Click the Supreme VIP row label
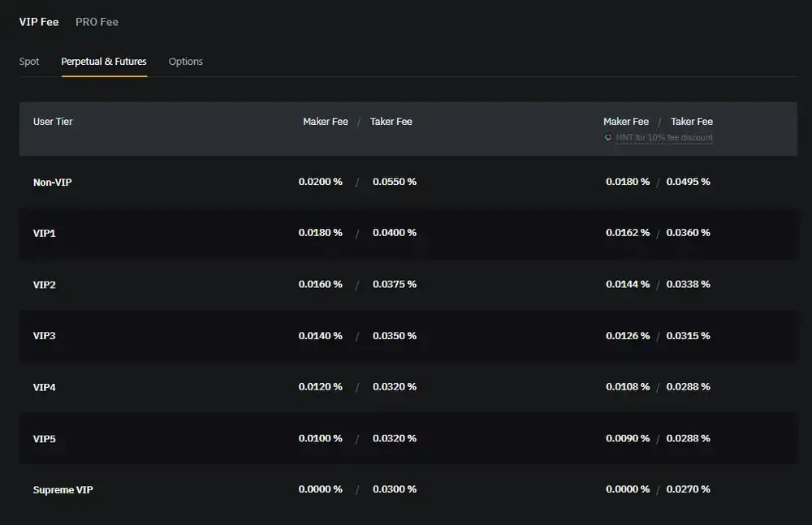Screen dimensions: 812x525 click(x=63, y=490)
